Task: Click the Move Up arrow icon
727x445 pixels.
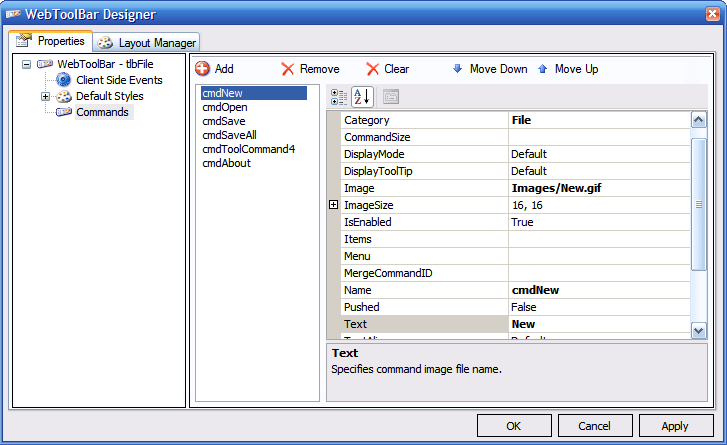Action: point(542,69)
